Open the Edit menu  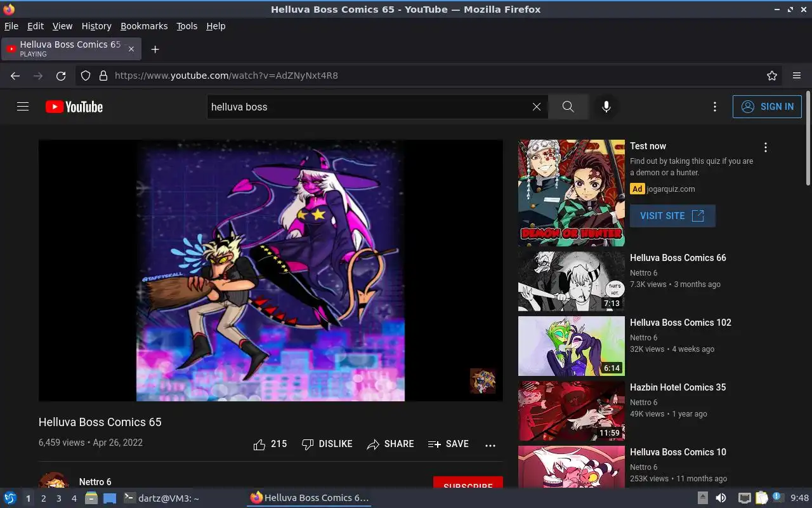36,26
